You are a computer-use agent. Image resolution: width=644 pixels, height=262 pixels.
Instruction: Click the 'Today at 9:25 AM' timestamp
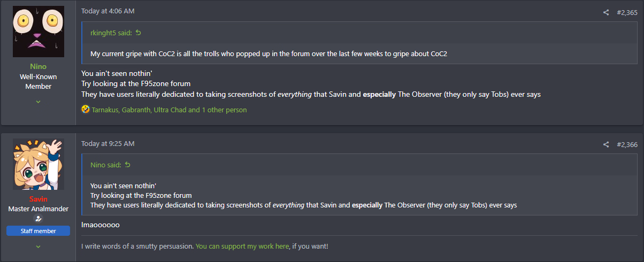pos(108,143)
